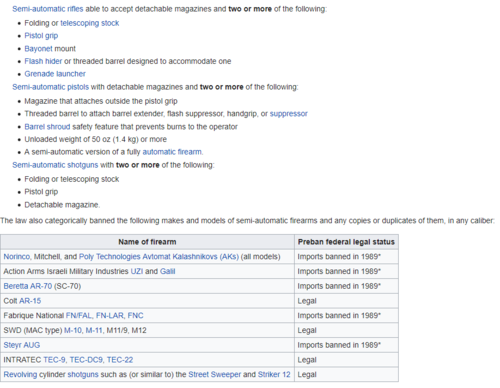
Task: Click 'Imports banned in 1989' in Steyr AUG row
Action: click(x=339, y=345)
